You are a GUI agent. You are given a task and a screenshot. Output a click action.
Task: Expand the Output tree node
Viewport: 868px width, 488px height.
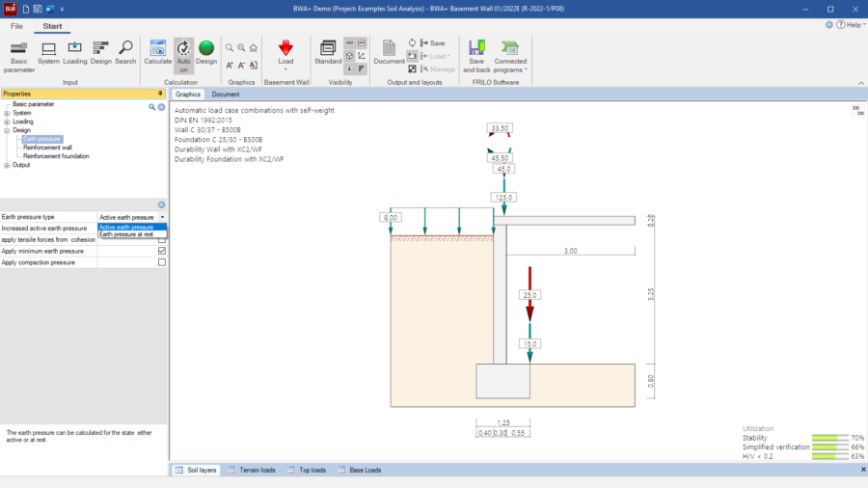[7, 166]
